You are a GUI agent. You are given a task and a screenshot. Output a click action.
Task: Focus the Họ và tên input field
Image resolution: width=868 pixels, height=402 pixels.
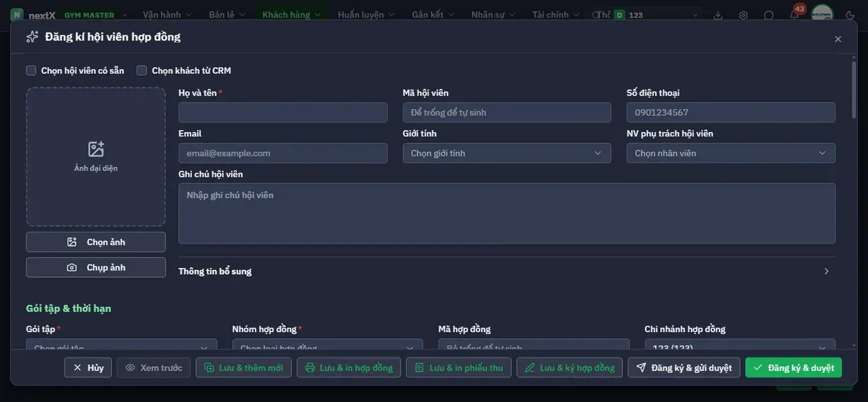[283, 113]
